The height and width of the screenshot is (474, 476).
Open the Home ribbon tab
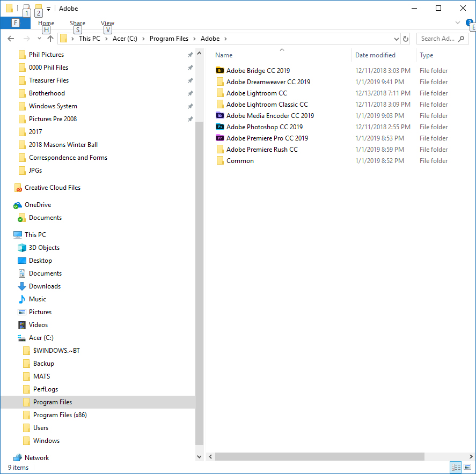tap(46, 23)
